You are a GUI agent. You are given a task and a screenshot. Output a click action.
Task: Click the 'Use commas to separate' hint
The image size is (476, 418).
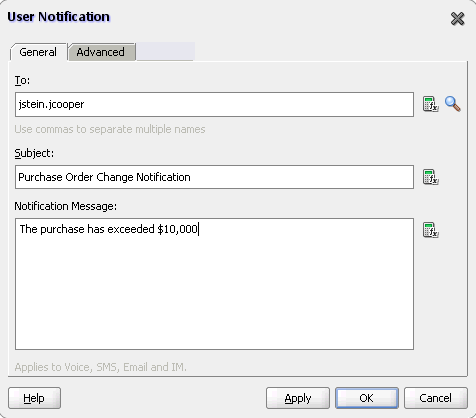[110, 129]
